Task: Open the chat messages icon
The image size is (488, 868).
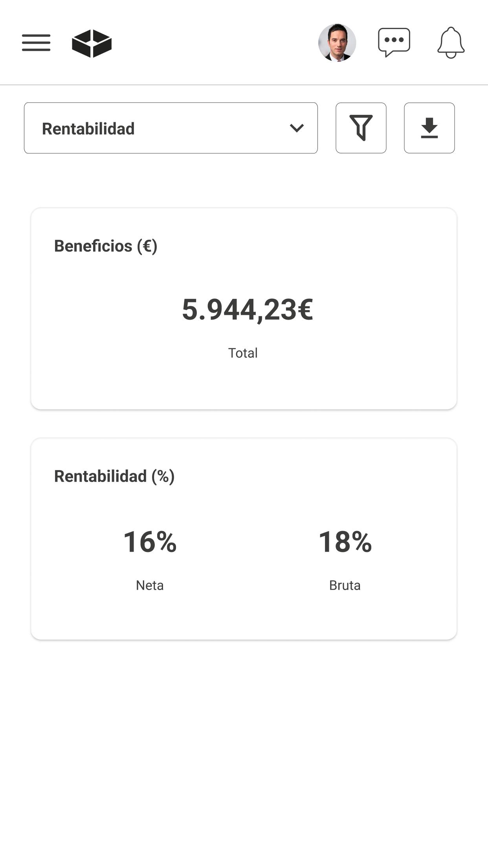Action: pyautogui.click(x=394, y=42)
